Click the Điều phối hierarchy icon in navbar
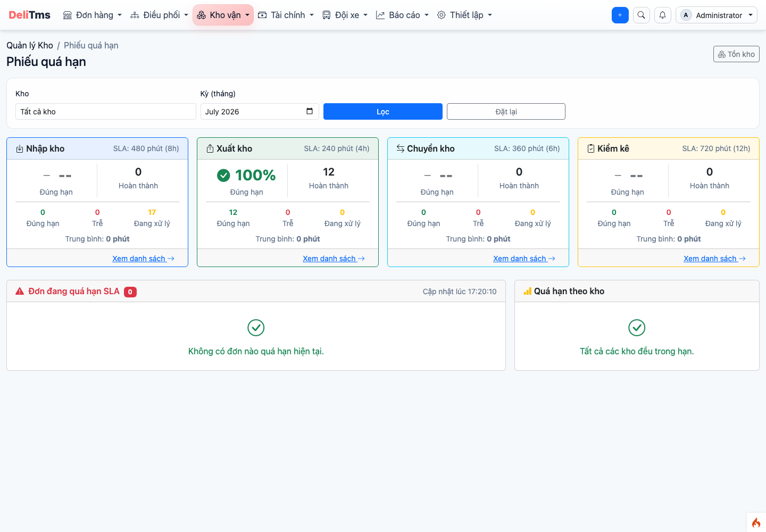 click(x=135, y=15)
